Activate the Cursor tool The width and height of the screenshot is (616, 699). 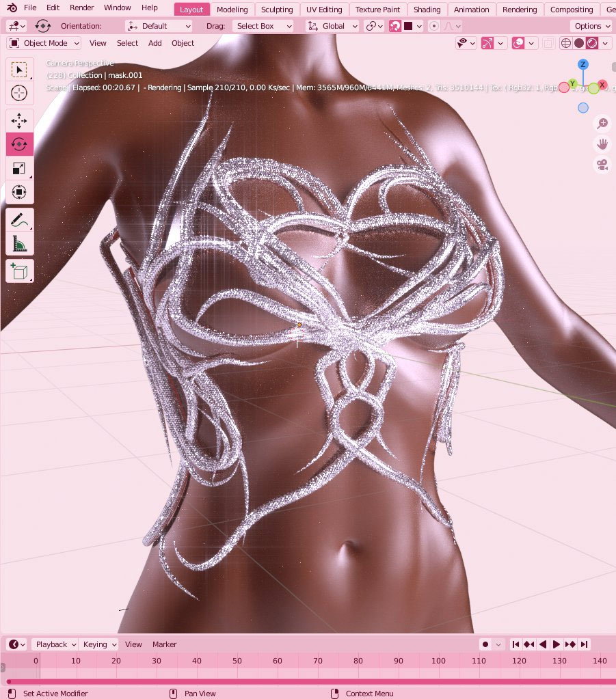tap(18, 93)
